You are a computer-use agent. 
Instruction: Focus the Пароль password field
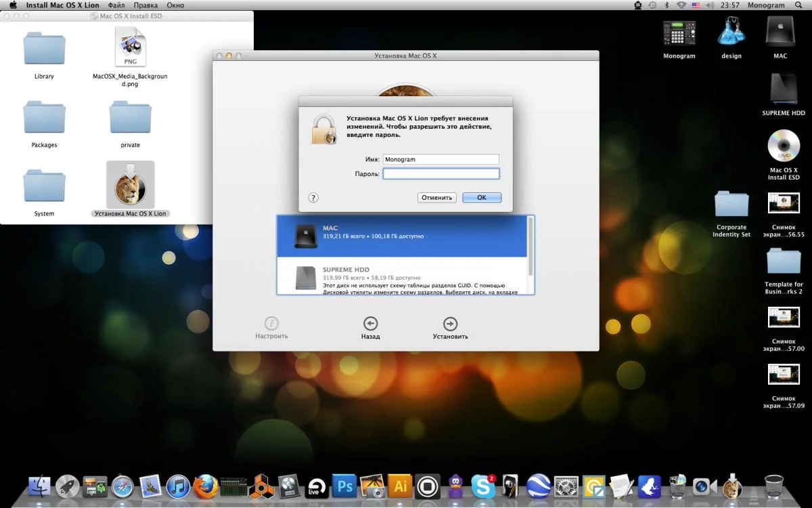[441, 174]
